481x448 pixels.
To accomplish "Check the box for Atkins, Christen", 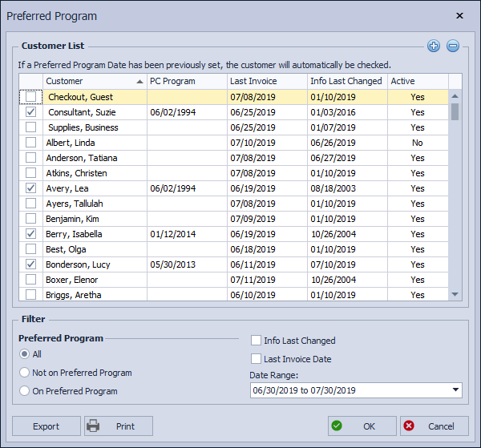I will coord(30,173).
